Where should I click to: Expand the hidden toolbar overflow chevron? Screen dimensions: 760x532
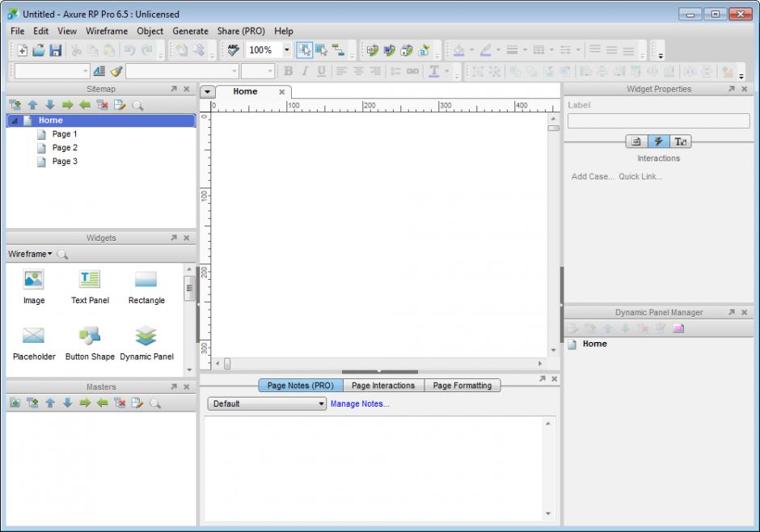click(x=661, y=56)
